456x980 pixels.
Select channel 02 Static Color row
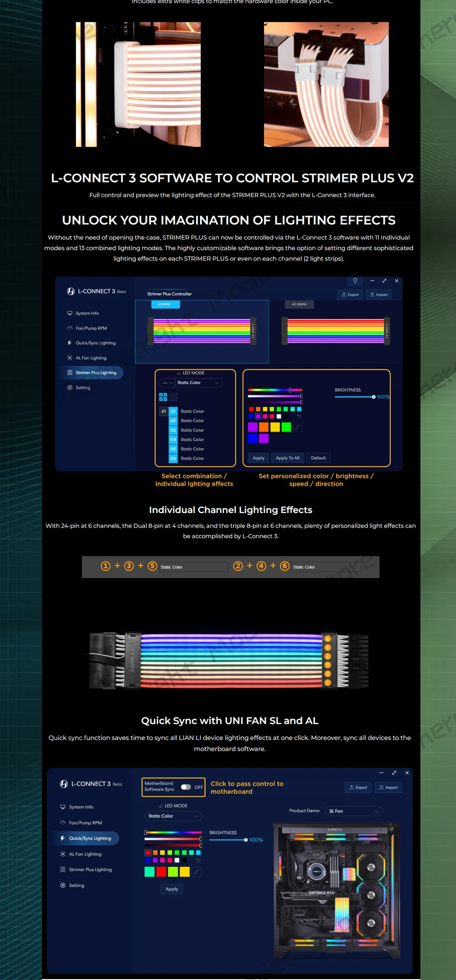[x=187, y=421]
